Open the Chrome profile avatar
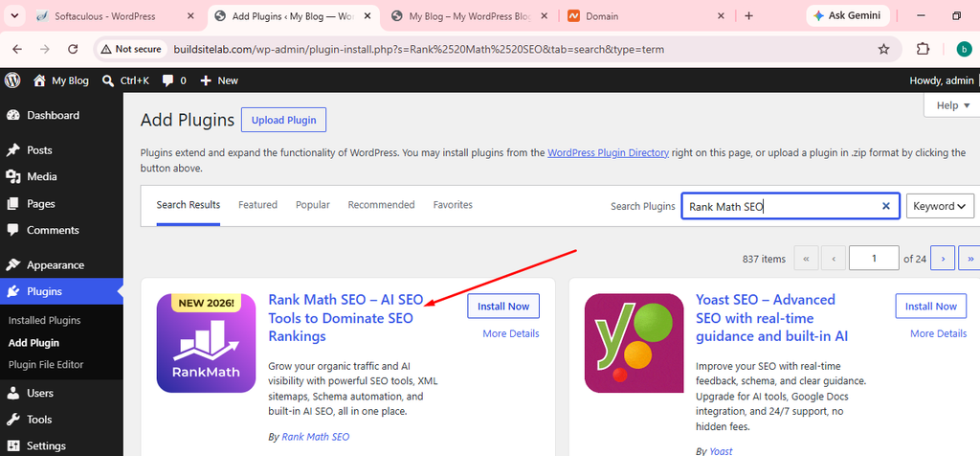 965,50
